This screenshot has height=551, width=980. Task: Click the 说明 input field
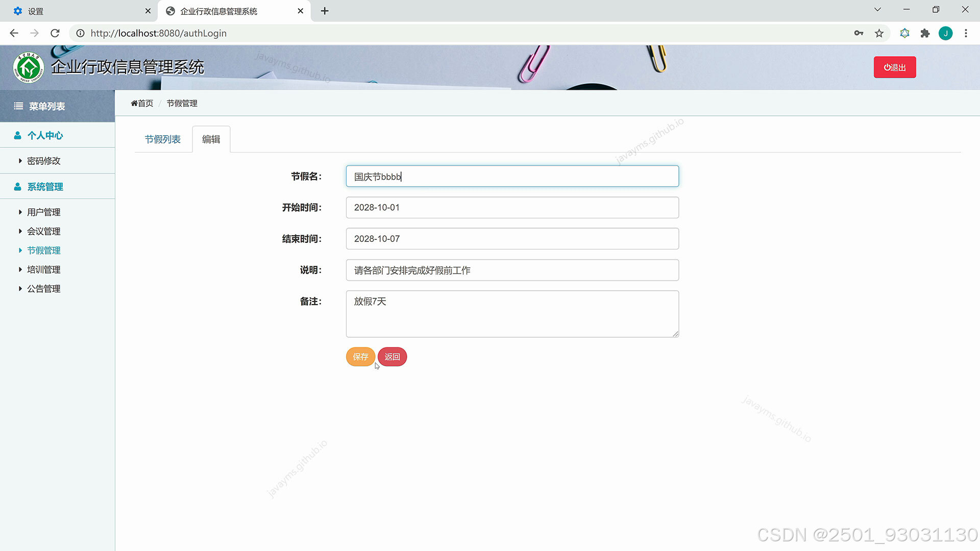tap(512, 270)
